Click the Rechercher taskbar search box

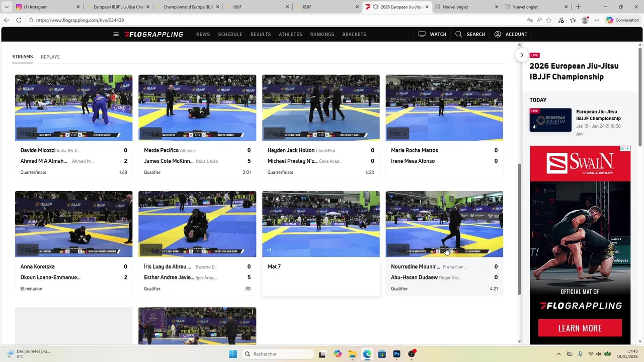[x=278, y=354]
